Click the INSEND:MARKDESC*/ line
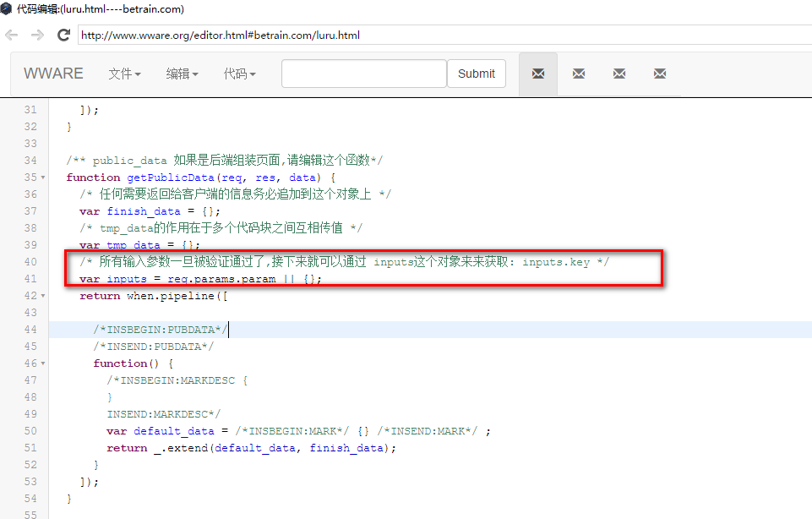812x519 pixels. tap(164, 414)
